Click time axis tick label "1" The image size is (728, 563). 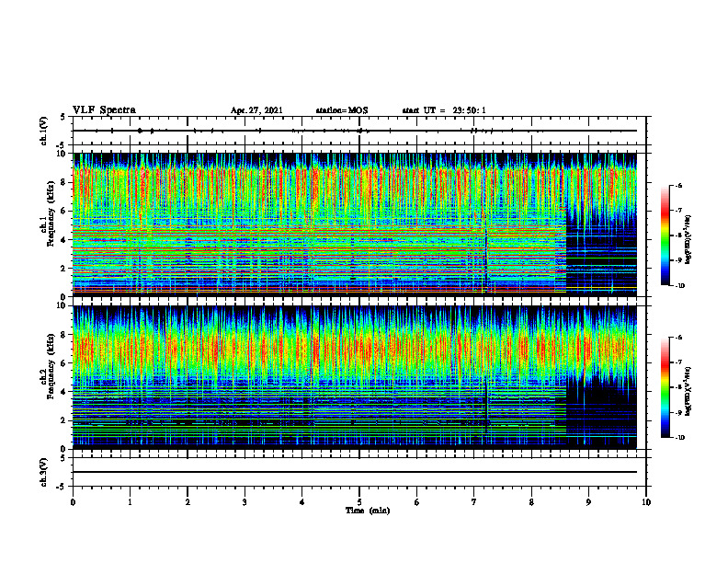click(130, 502)
